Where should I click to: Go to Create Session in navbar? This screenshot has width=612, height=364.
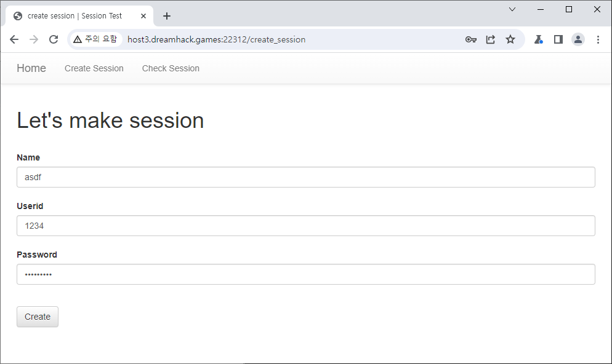[x=94, y=68]
